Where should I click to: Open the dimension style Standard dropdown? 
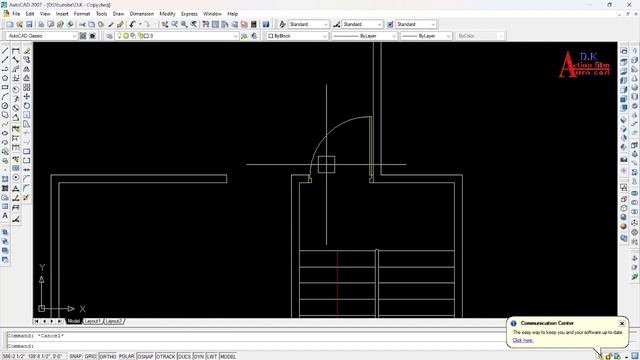(x=362, y=24)
